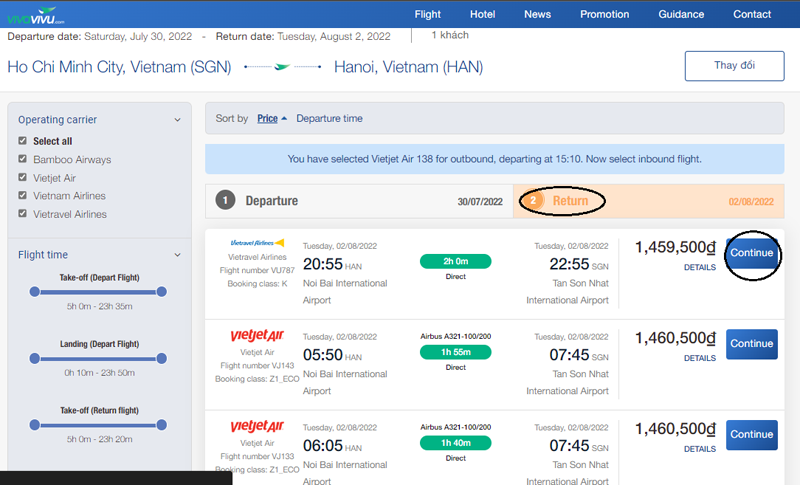Continue with Vietjet flight VJ133

coord(752,435)
